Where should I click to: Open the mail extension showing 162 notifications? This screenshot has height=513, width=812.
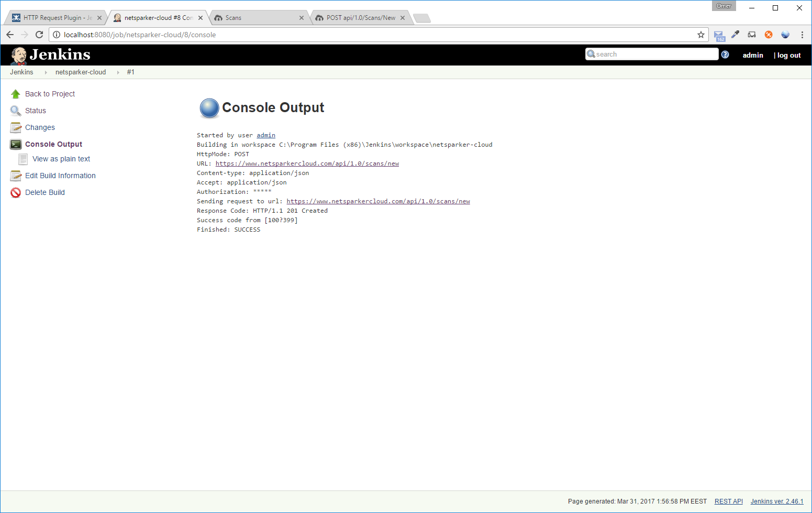718,35
